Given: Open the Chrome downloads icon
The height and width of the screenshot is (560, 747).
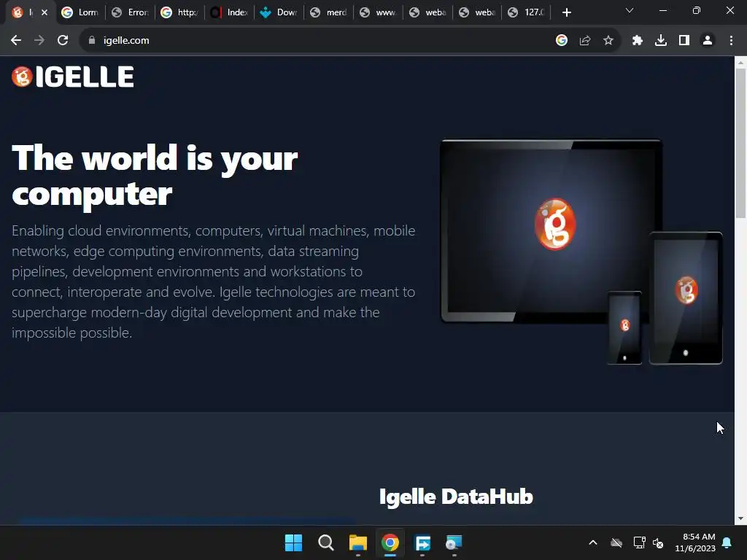Looking at the screenshot, I should tap(661, 41).
